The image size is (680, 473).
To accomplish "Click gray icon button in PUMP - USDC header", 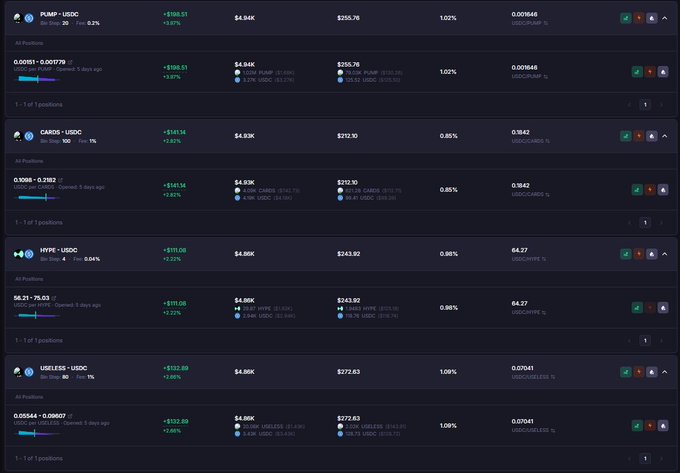I will click(x=651, y=18).
